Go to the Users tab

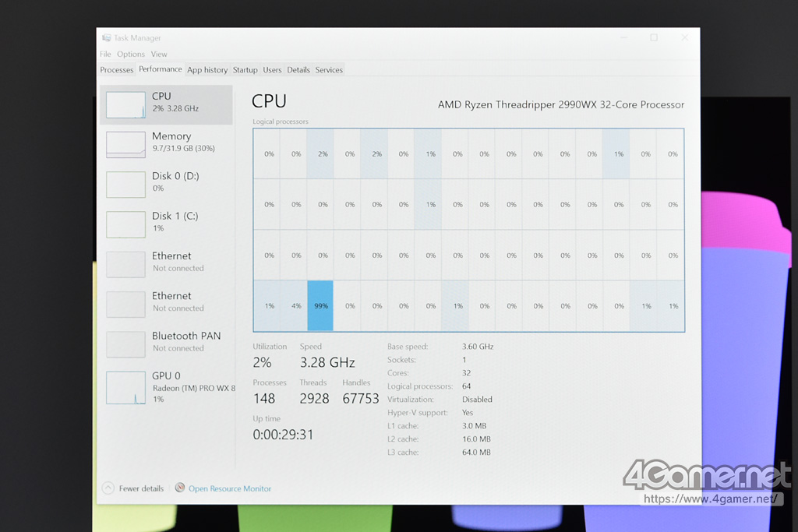(x=272, y=70)
